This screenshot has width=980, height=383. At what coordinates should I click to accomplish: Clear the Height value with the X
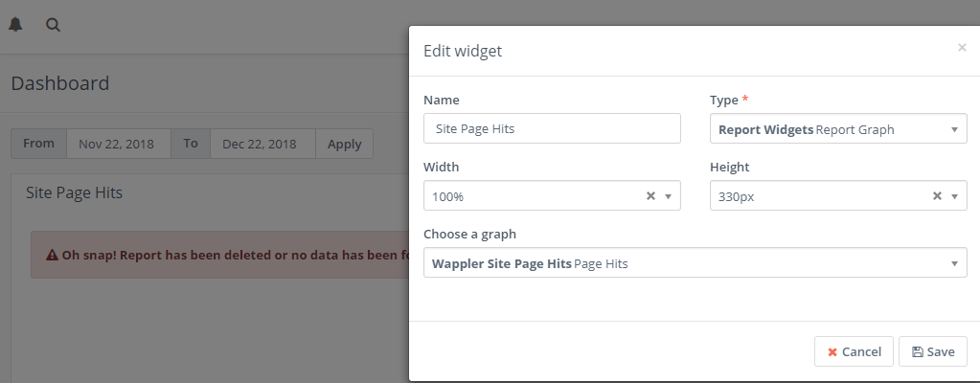(937, 196)
